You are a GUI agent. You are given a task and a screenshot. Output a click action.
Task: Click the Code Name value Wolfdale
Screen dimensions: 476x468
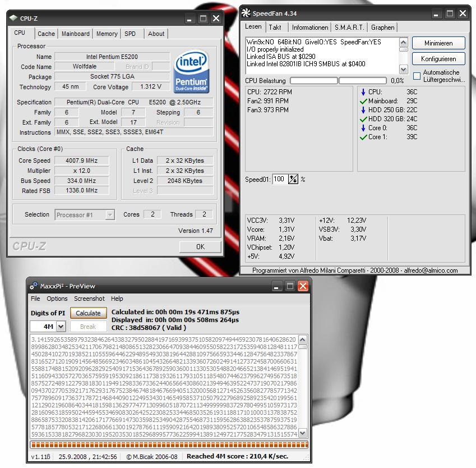pyautogui.click(x=85, y=66)
